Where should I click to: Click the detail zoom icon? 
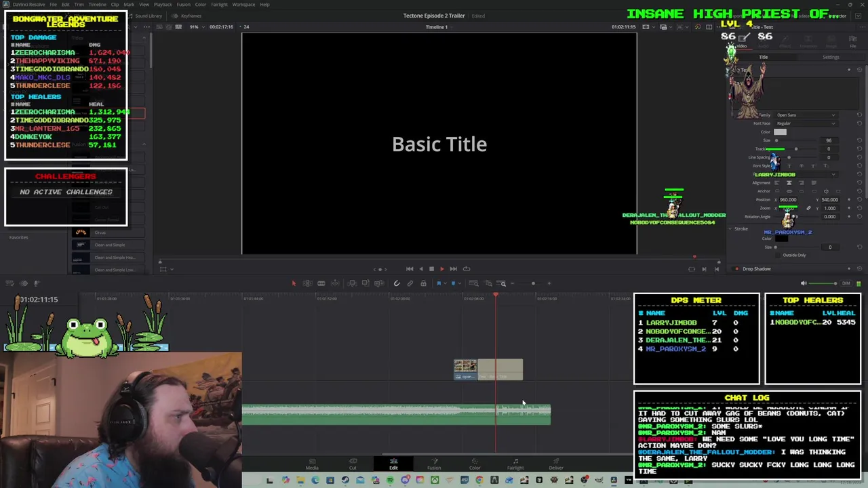(488, 283)
